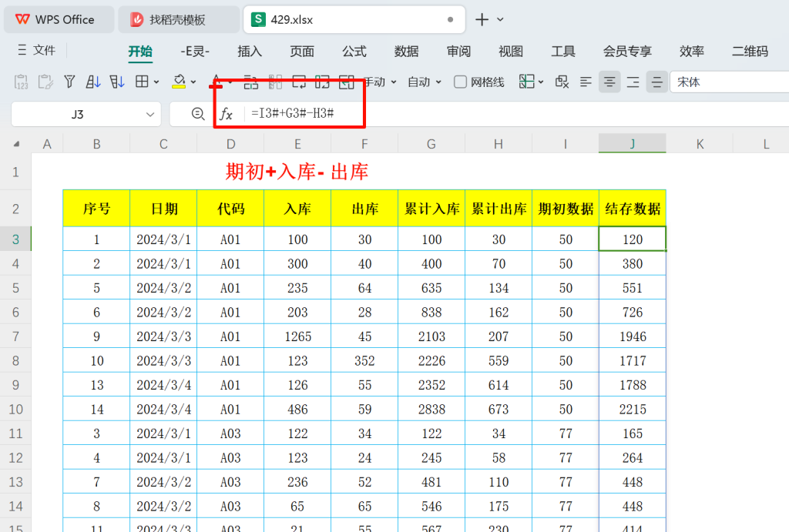Open the 手动 dropdown
The image size is (789, 532).
point(381,82)
